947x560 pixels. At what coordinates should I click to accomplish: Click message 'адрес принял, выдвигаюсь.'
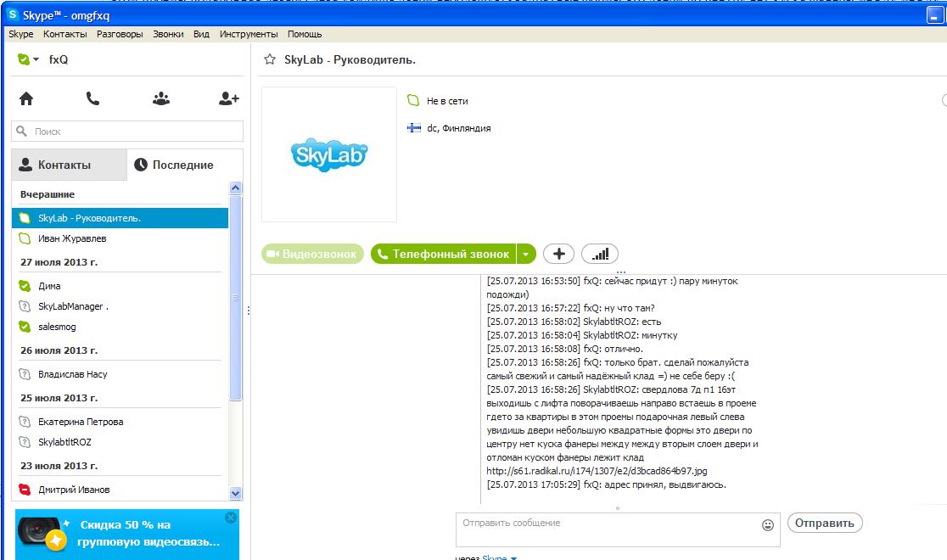tap(665, 484)
